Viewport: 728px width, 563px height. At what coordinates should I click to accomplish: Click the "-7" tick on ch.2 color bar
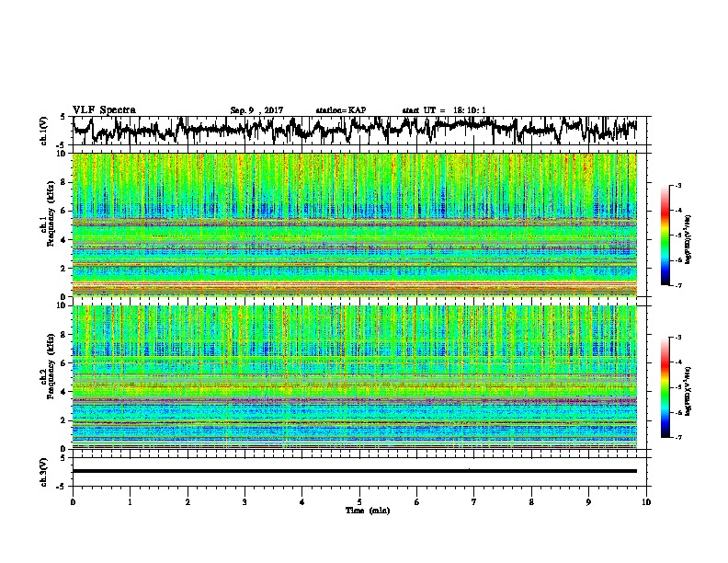(x=678, y=437)
